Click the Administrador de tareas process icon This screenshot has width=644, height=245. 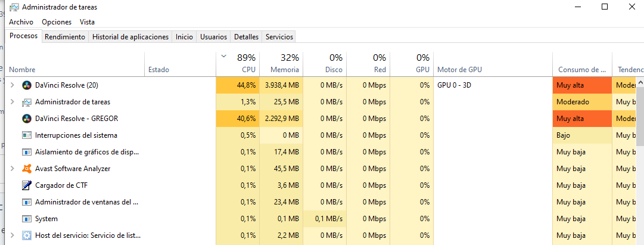[x=27, y=102]
